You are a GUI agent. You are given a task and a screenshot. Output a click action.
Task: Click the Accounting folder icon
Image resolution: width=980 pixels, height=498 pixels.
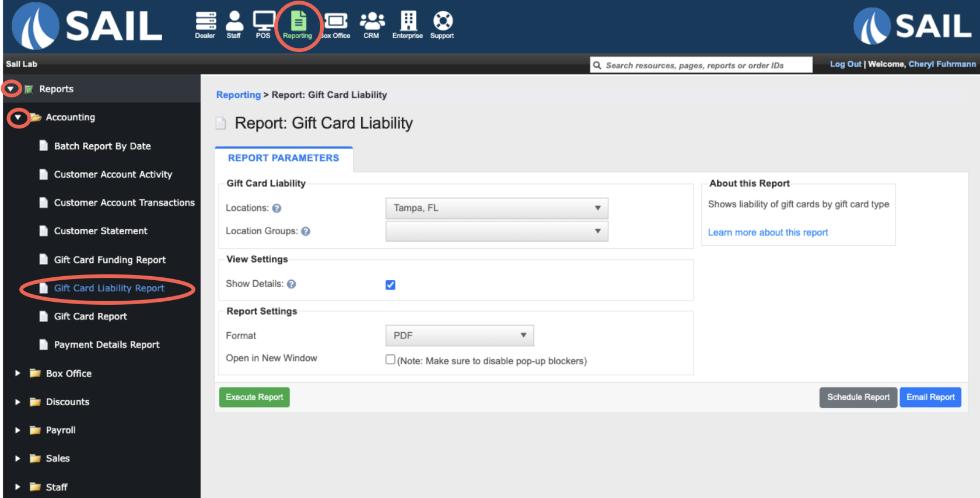coord(36,117)
